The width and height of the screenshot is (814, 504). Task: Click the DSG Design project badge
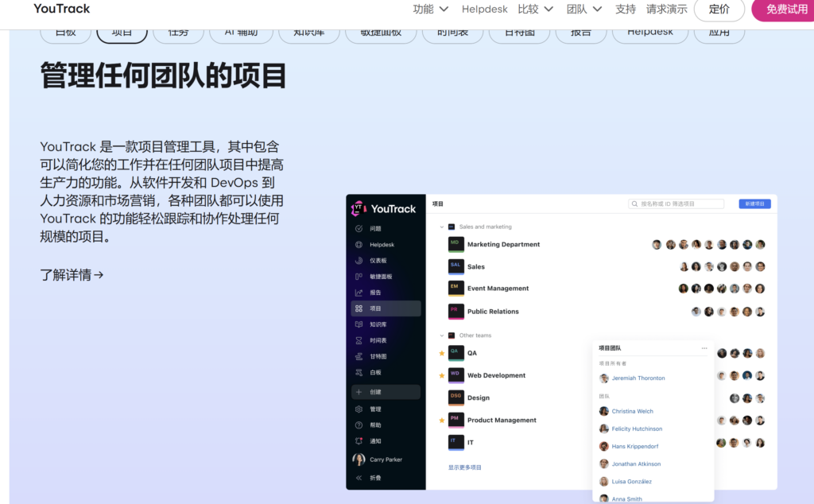[x=455, y=397]
